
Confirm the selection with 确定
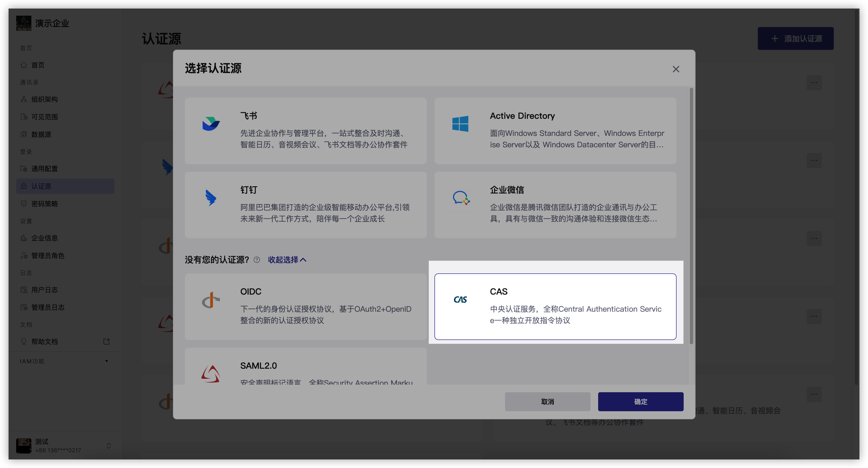point(641,401)
